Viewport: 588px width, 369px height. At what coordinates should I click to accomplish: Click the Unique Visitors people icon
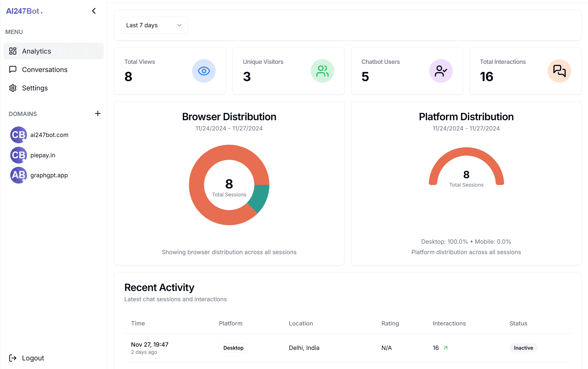322,71
